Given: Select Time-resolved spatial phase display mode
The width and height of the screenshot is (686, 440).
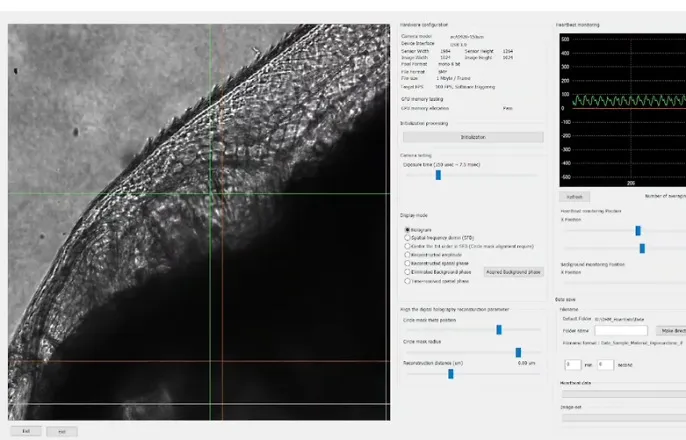Looking at the screenshot, I should [407, 281].
